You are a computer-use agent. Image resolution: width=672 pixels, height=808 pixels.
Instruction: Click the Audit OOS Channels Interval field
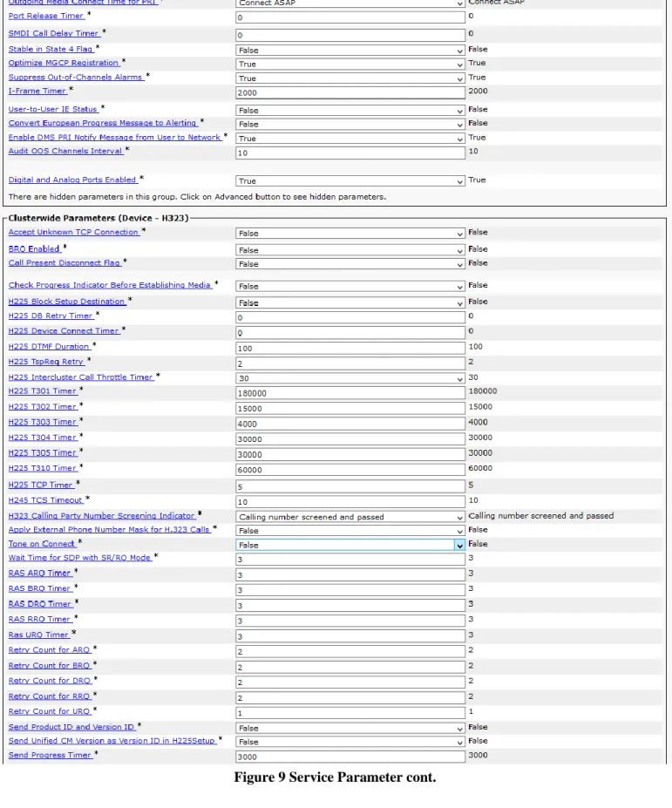point(350,153)
